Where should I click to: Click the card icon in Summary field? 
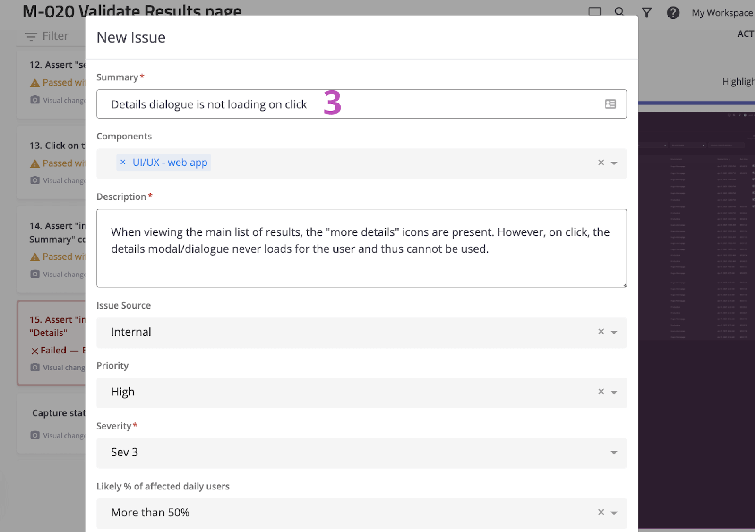tap(610, 104)
